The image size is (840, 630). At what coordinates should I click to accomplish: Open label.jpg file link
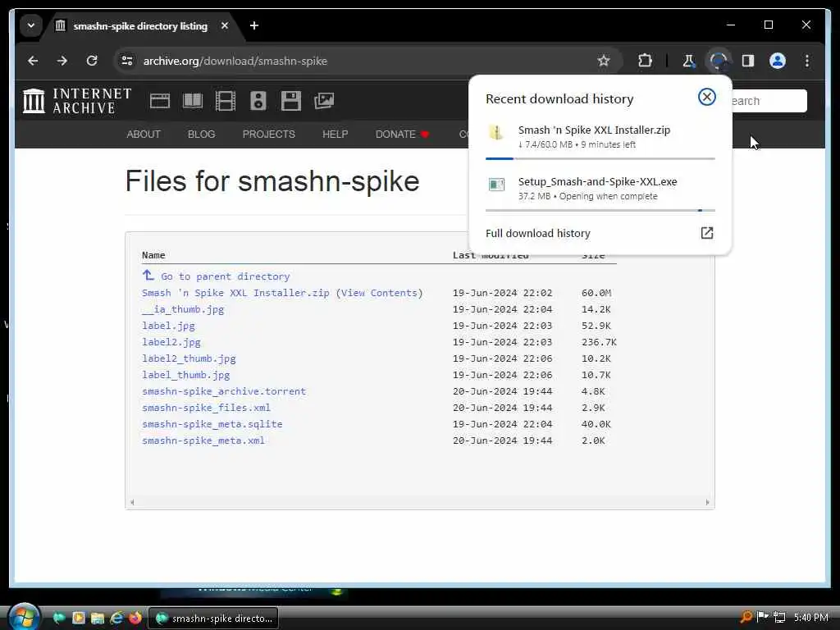168,326
